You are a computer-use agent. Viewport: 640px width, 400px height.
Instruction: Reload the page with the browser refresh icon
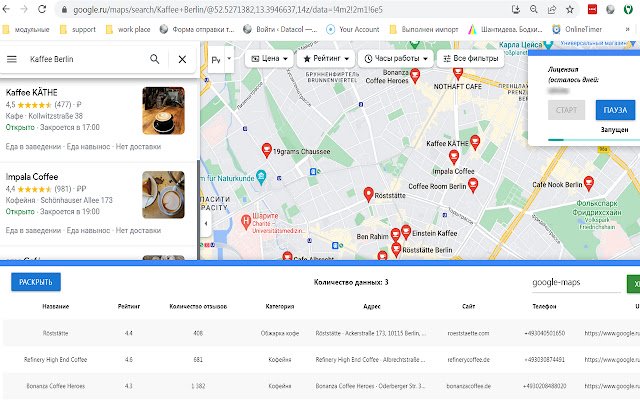42,9
